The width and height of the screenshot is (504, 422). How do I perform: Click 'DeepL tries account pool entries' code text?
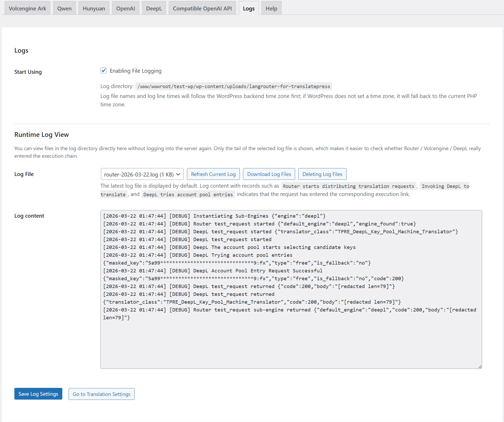(188, 194)
